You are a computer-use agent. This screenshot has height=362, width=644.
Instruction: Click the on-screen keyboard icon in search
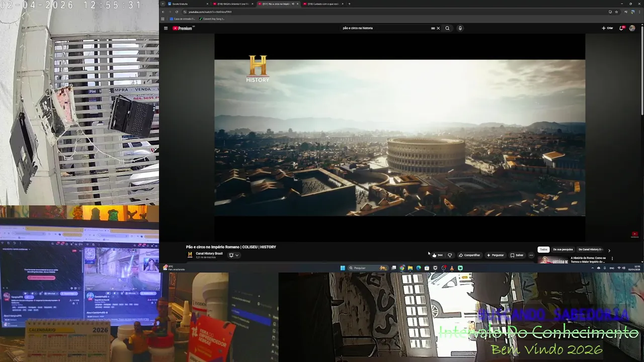pos(433,28)
